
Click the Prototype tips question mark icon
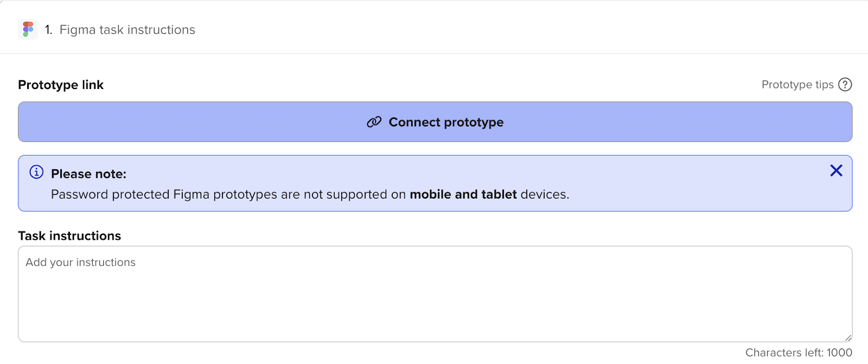[x=845, y=85]
